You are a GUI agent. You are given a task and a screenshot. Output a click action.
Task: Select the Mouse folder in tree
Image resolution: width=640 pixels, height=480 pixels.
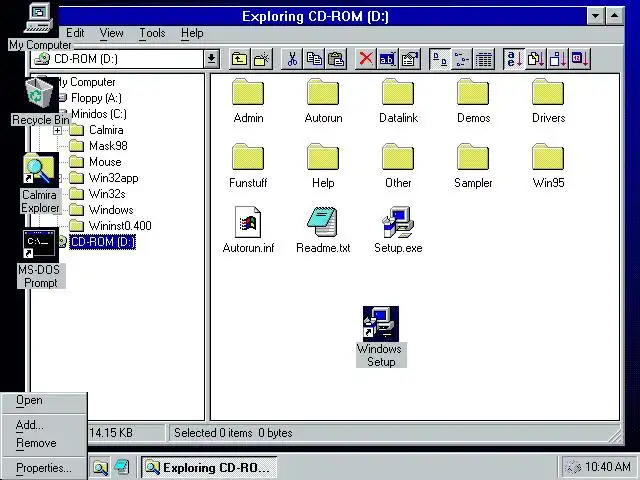coord(104,162)
